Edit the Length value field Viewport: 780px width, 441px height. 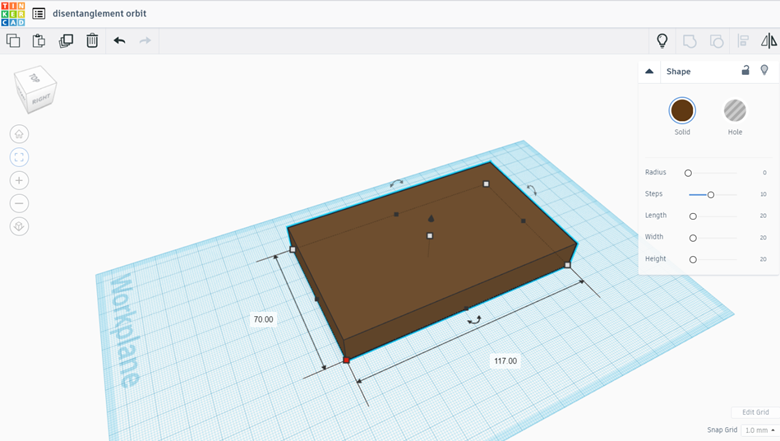point(763,216)
